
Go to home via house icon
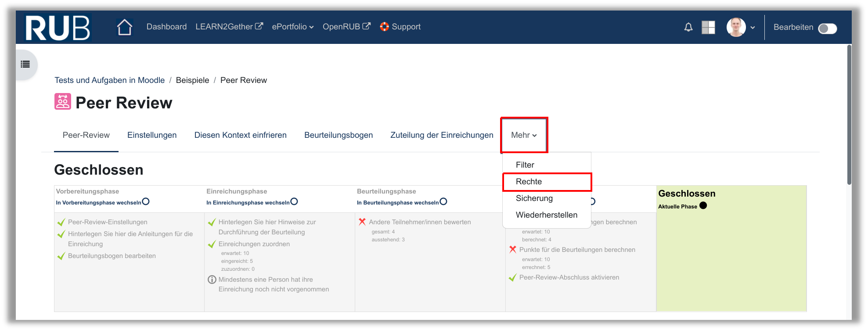125,27
